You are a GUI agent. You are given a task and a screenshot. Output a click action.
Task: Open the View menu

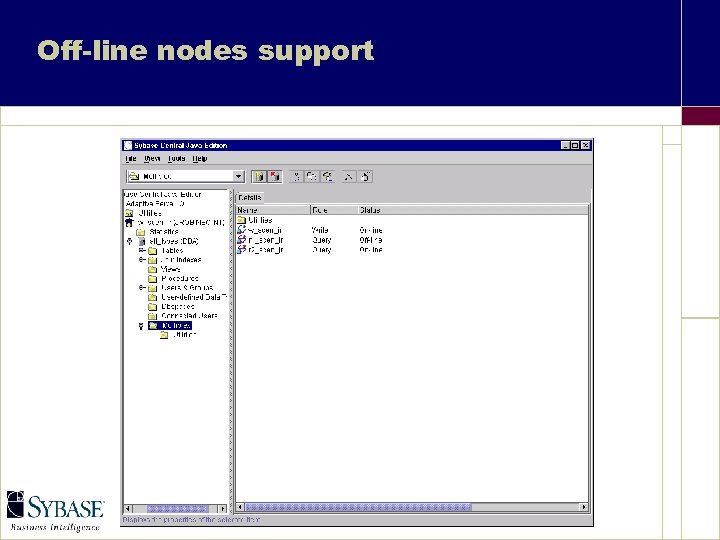pyautogui.click(x=152, y=159)
